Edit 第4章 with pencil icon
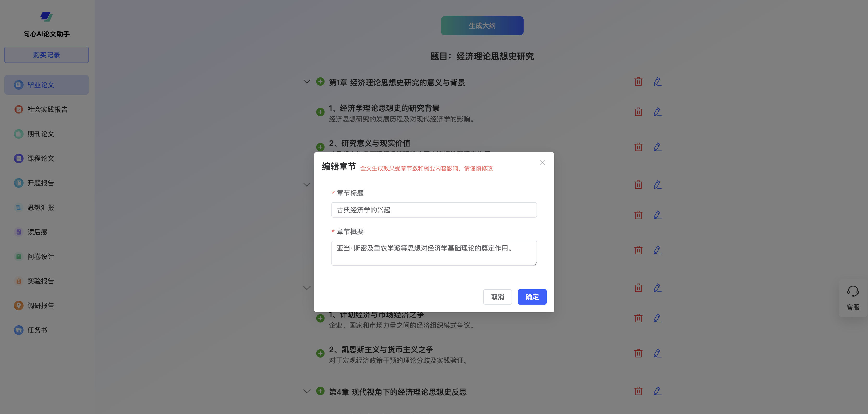Viewport: 868px width, 414px height. (x=657, y=391)
